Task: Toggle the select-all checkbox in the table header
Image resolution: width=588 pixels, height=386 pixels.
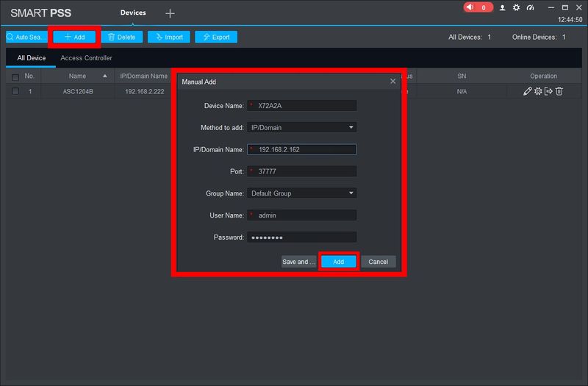Action: [15, 77]
